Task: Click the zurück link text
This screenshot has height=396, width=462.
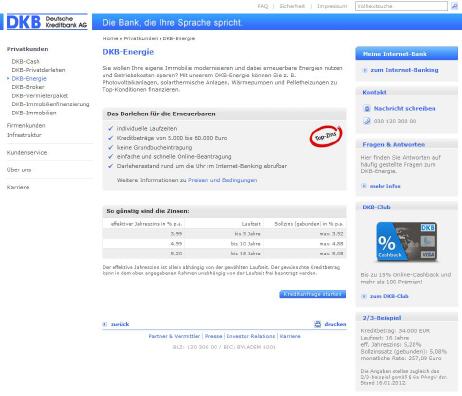Action: pyautogui.click(x=120, y=324)
